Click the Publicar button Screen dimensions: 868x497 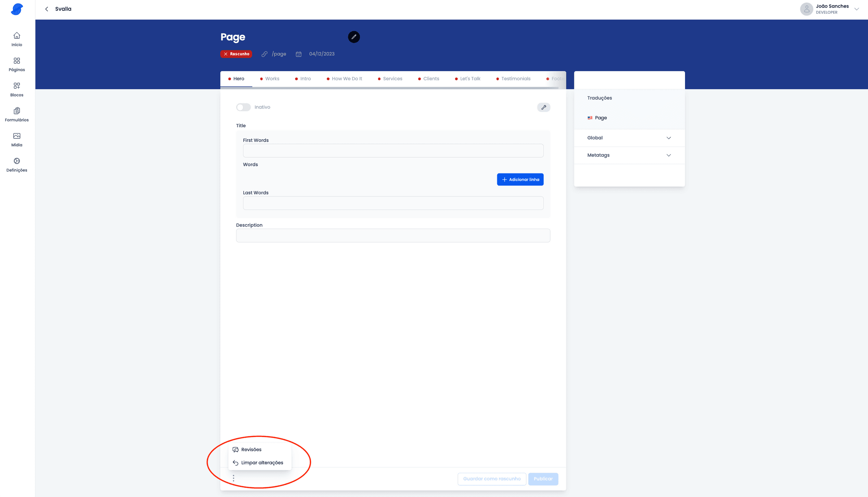click(x=543, y=479)
